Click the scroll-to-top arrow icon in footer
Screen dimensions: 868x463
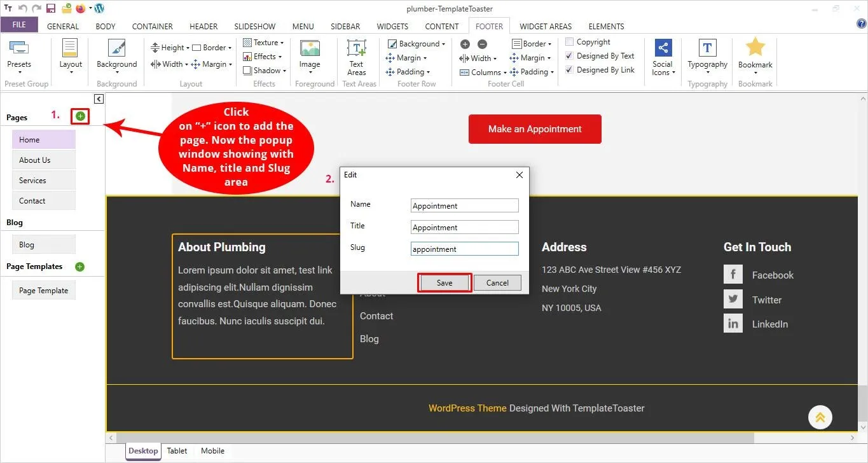pyautogui.click(x=820, y=417)
